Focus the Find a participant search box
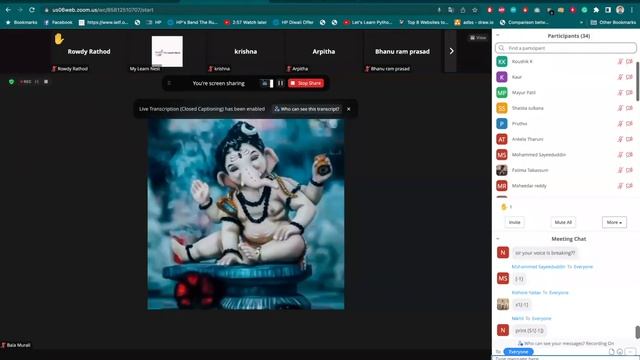This screenshot has width=640, height=360. pos(566,48)
